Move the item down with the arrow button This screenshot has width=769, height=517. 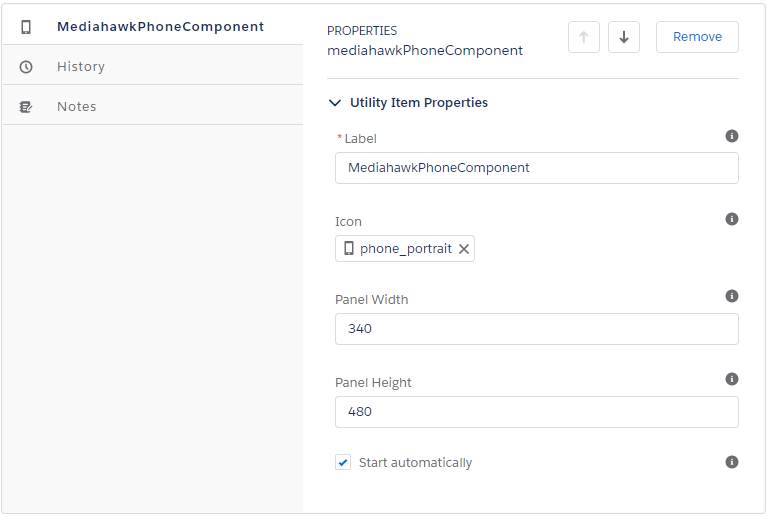coord(624,37)
